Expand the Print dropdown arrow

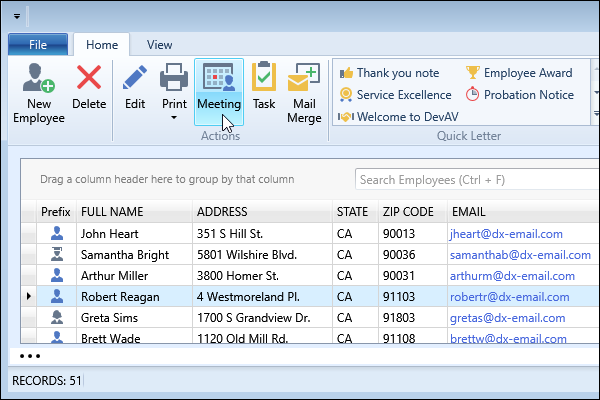pos(174,118)
